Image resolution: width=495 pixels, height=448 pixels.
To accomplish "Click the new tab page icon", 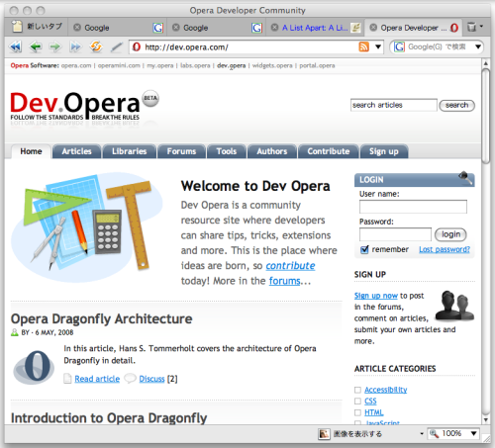I will [x=17, y=27].
